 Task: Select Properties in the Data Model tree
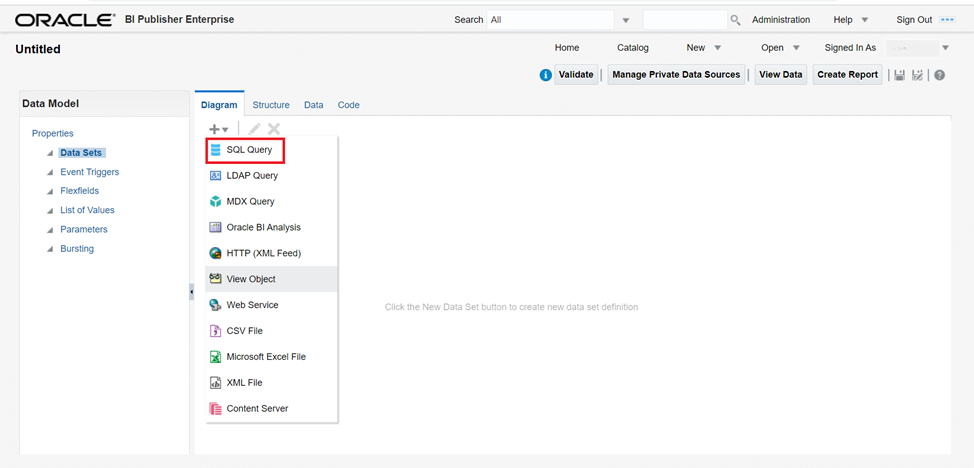pos(53,134)
